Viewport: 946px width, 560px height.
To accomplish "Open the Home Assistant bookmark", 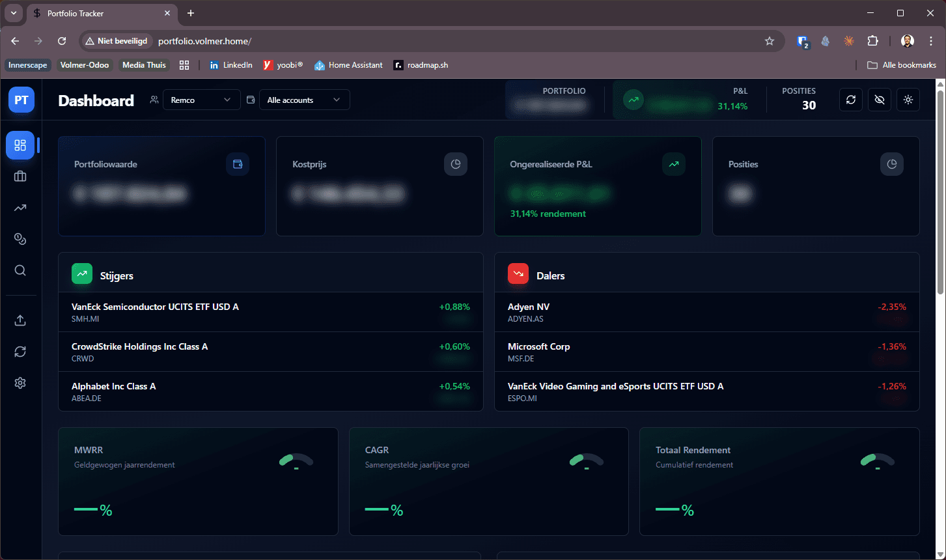I will tap(348, 65).
